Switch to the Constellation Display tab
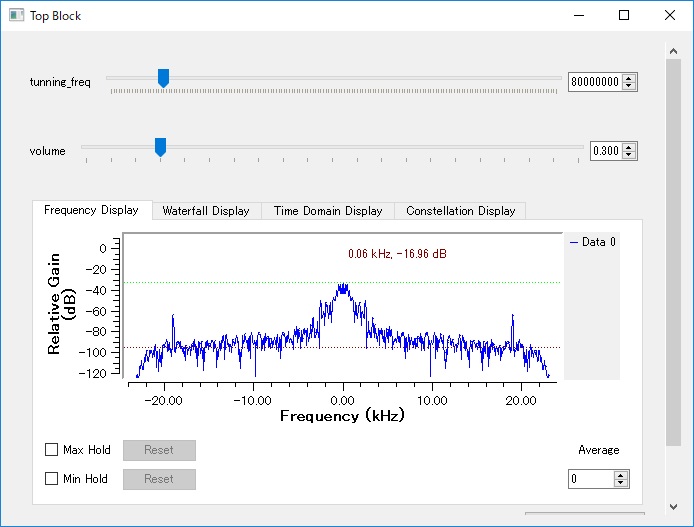The height and width of the screenshot is (527, 694). point(460,211)
